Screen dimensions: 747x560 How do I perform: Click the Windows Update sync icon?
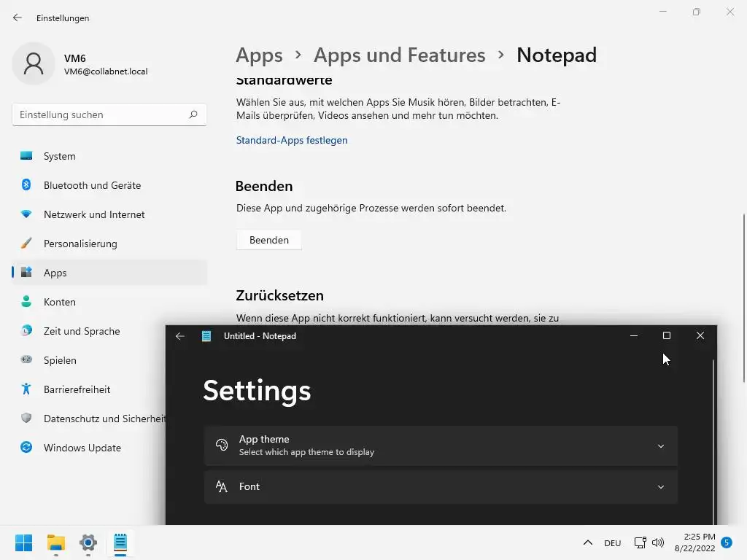pos(26,447)
